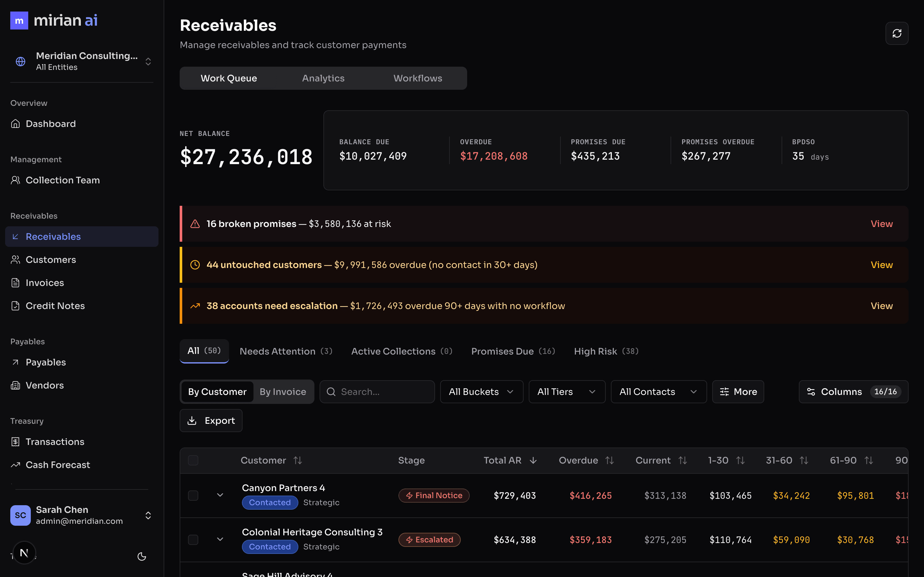Click the Export download button

click(x=211, y=421)
